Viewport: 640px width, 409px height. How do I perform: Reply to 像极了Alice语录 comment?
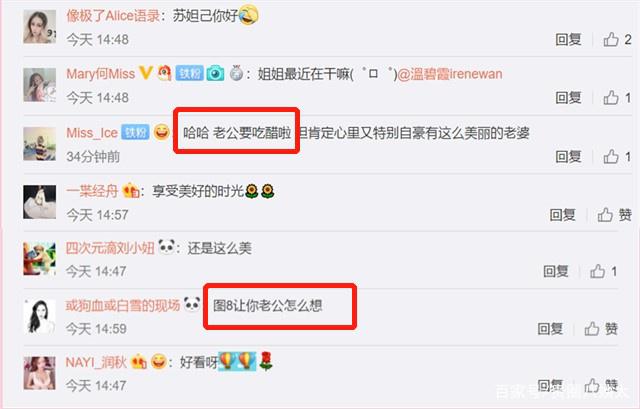tap(568, 39)
